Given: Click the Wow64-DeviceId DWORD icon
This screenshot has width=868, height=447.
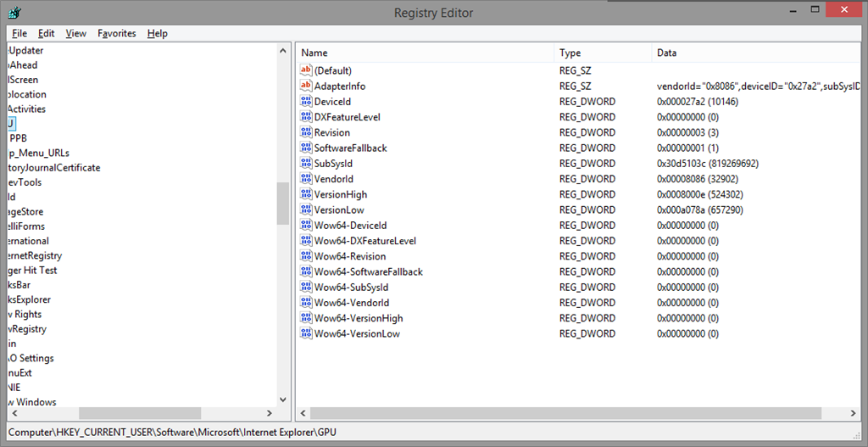Looking at the screenshot, I should pos(306,226).
